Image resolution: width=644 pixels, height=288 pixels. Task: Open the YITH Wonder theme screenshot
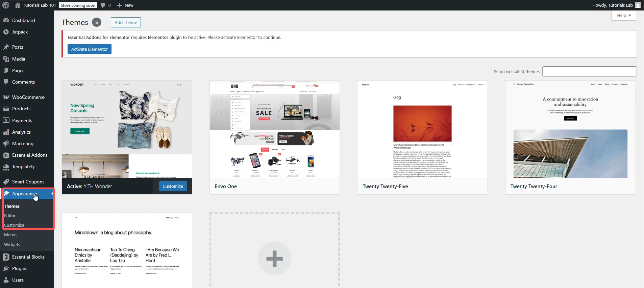(127, 129)
